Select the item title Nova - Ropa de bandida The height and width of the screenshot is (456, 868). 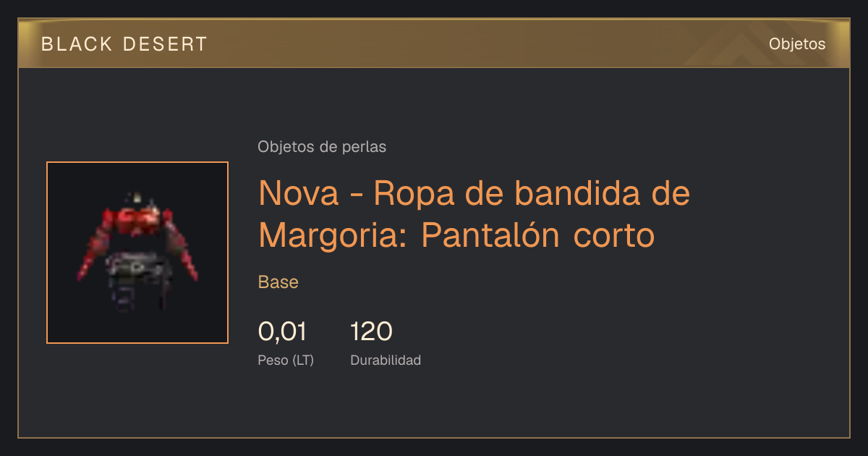click(475, 214)
